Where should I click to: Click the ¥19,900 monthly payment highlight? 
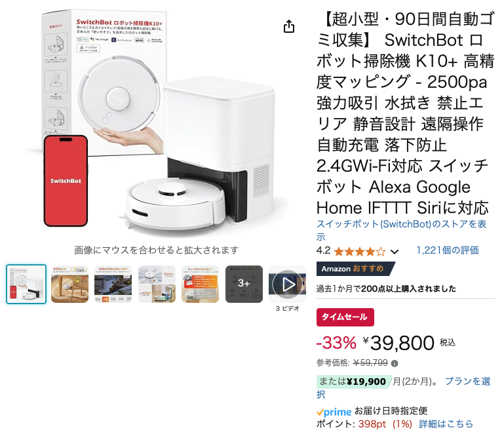coord(353,382)
